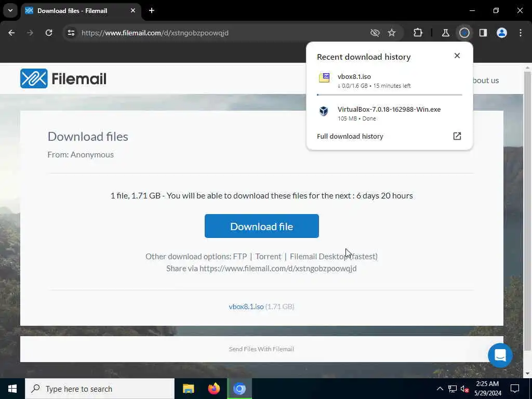
Task: Toggle the browser side panel icon
Action: tap(483, 33)
